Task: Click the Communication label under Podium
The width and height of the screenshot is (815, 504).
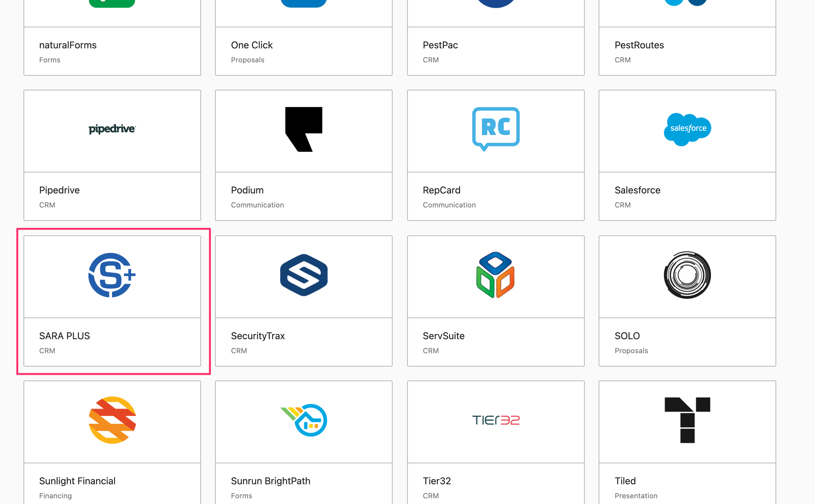Action: [257, 205]
